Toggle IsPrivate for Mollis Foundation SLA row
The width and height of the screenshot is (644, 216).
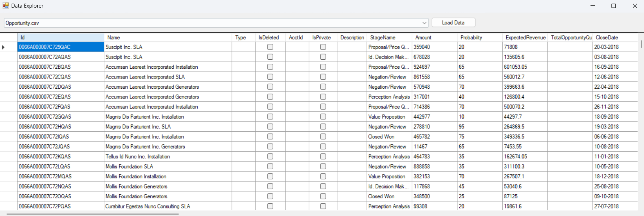pyautogui.click(x=323, y=166)
